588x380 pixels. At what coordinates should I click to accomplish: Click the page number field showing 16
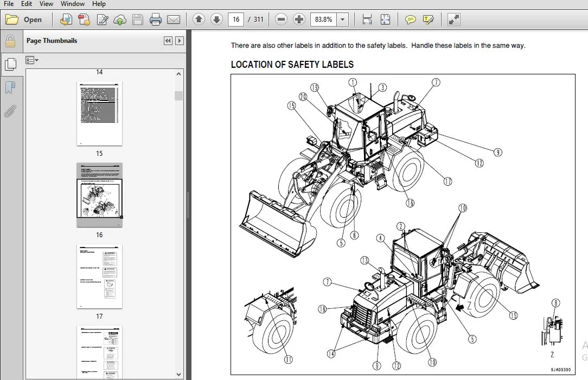[236, 20]
